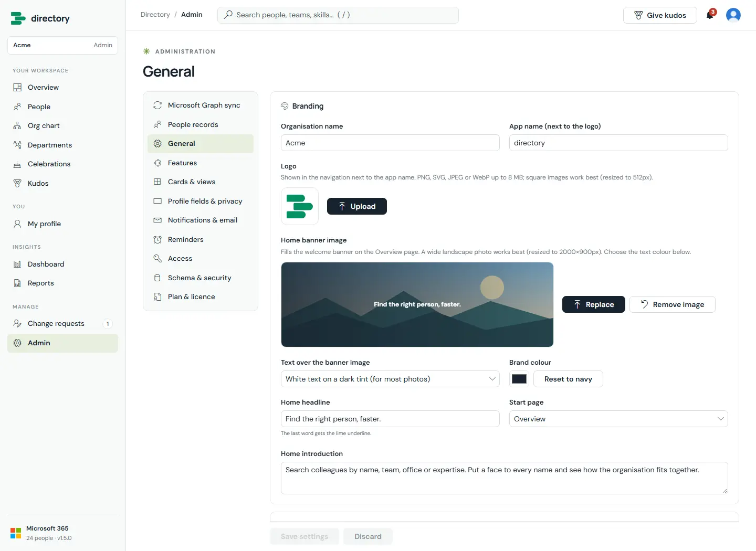Click the Discard button
This screenshot has height=551, width=756.
(368, 536)
